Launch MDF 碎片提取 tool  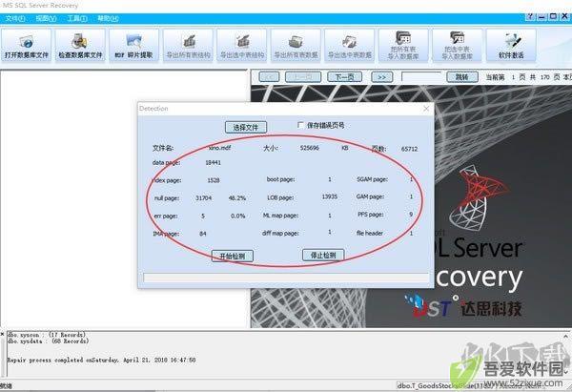[x=133, y=46]
